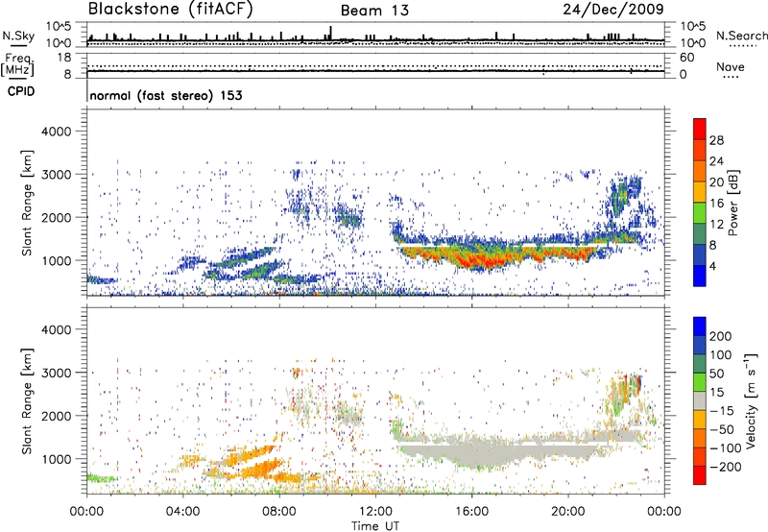Click the '04:00' time tick label
This screenshot has width=768, height=532.
click(182, 512)
